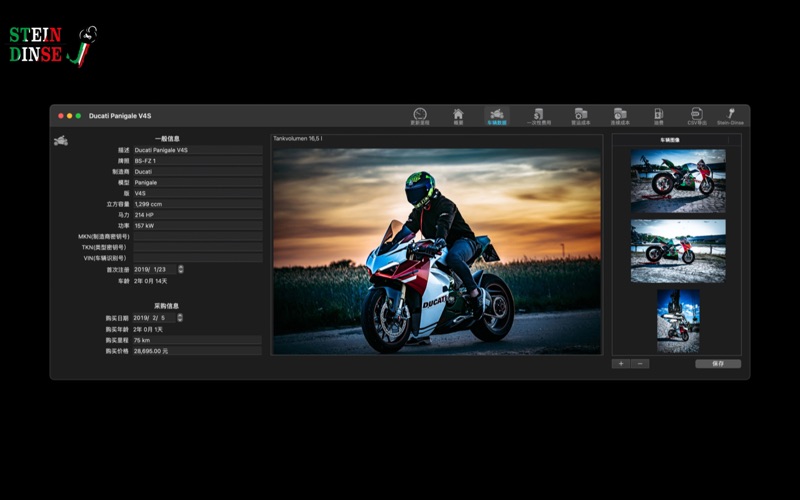
Task: Click the 保存 save button
Action: [x=718, y=364]
